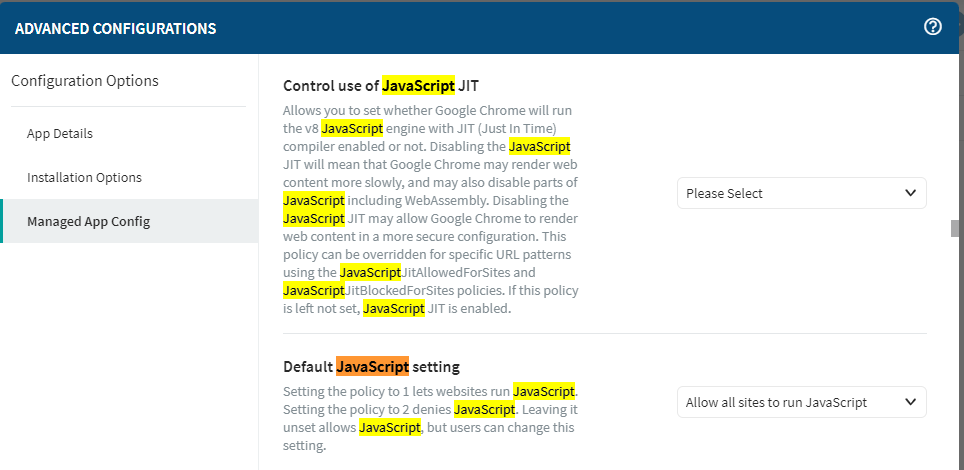Click chevron arrow beside Allow all sites
This screenshot has height=470, width=964.
[910, 402]
